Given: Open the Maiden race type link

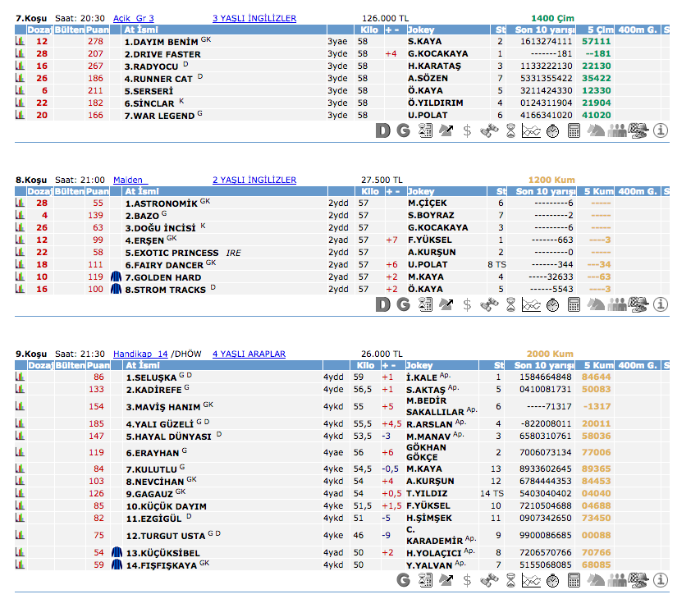Looking at the screenshot, I should point(127,180).
